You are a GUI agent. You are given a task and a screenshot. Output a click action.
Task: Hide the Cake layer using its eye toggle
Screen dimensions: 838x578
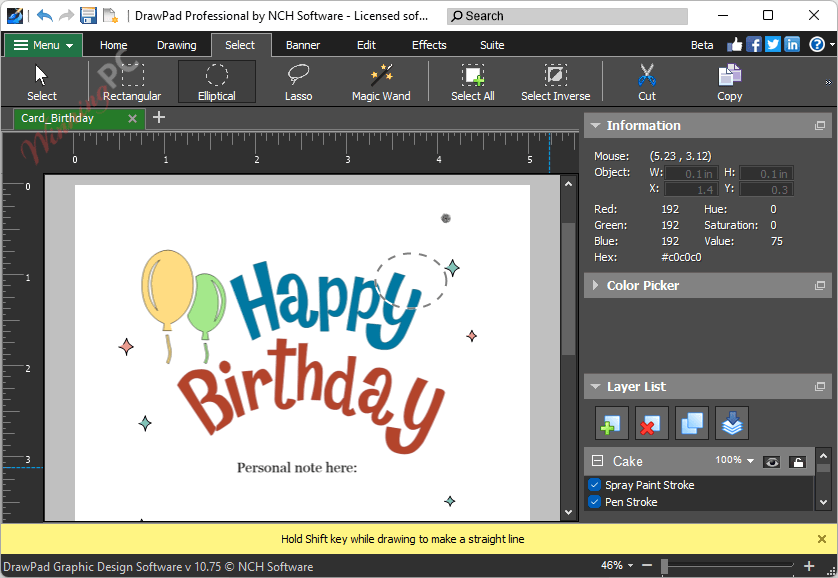click(771, 461)
